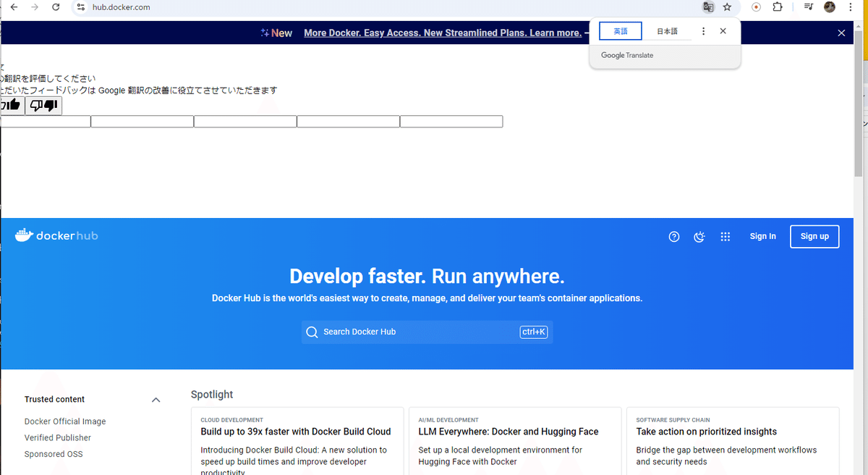Open the apps grid icon
This screenshot has width=868, height=475.
click(726, 237)
